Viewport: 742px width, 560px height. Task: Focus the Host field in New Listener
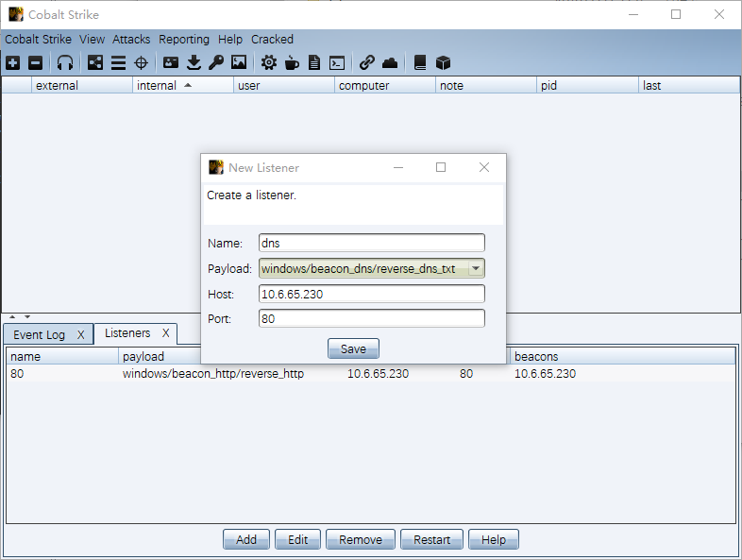[372, 294]
